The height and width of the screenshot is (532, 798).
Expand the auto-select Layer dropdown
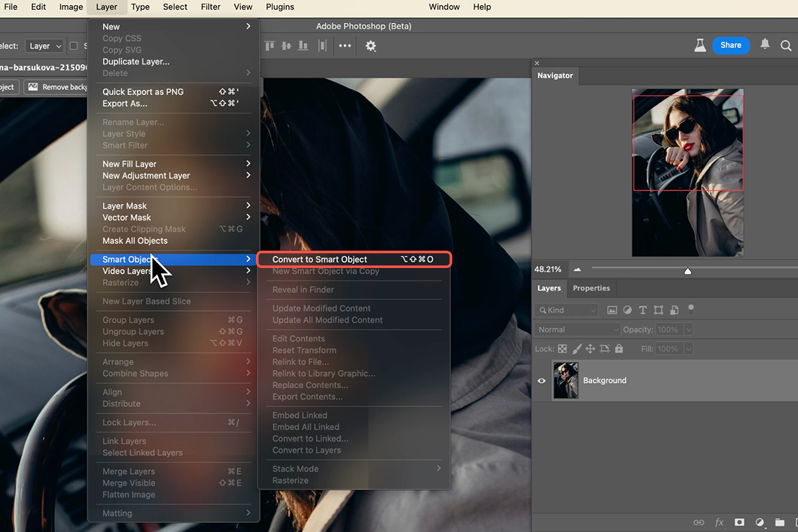coord(45,46)
